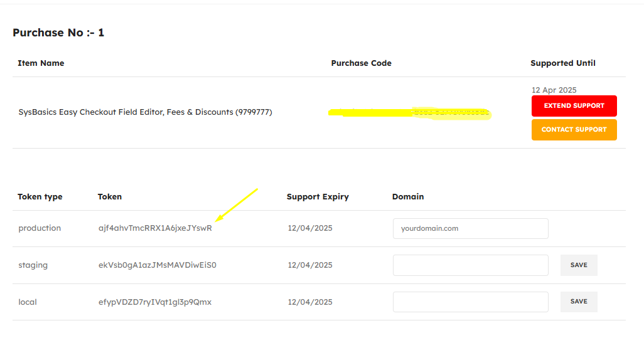Select the local token text

coord(155,302)
